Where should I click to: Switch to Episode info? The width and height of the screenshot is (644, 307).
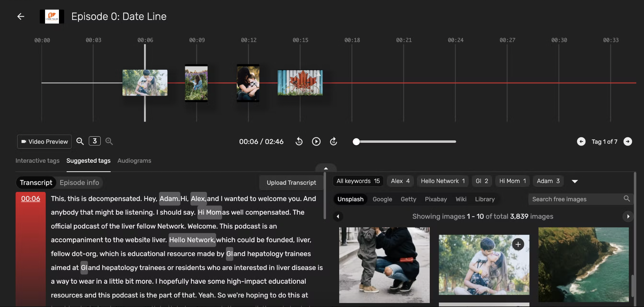(79, 183)
